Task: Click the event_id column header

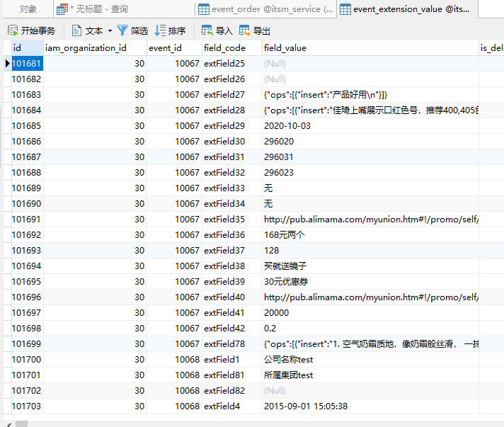Action: [175, 48]
